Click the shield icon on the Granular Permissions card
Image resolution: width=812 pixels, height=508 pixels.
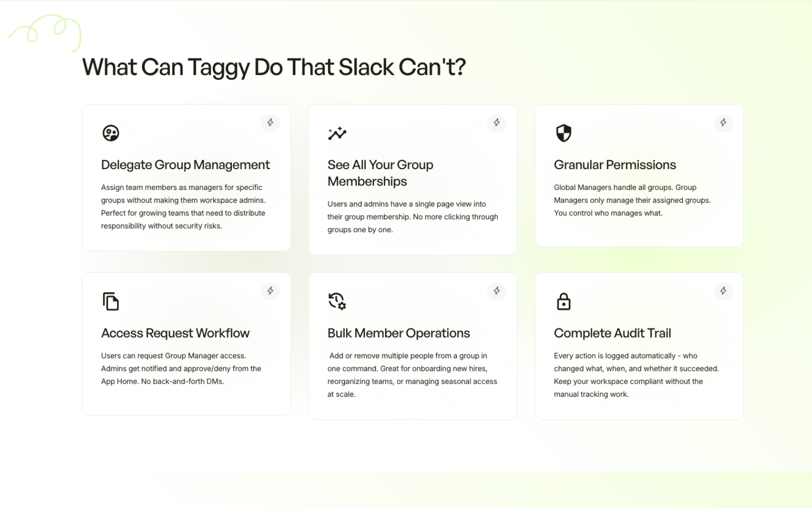click(563, 133)
